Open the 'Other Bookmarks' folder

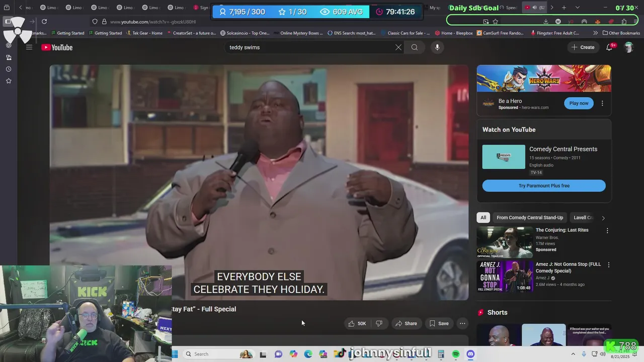click(x=621, y=33)
